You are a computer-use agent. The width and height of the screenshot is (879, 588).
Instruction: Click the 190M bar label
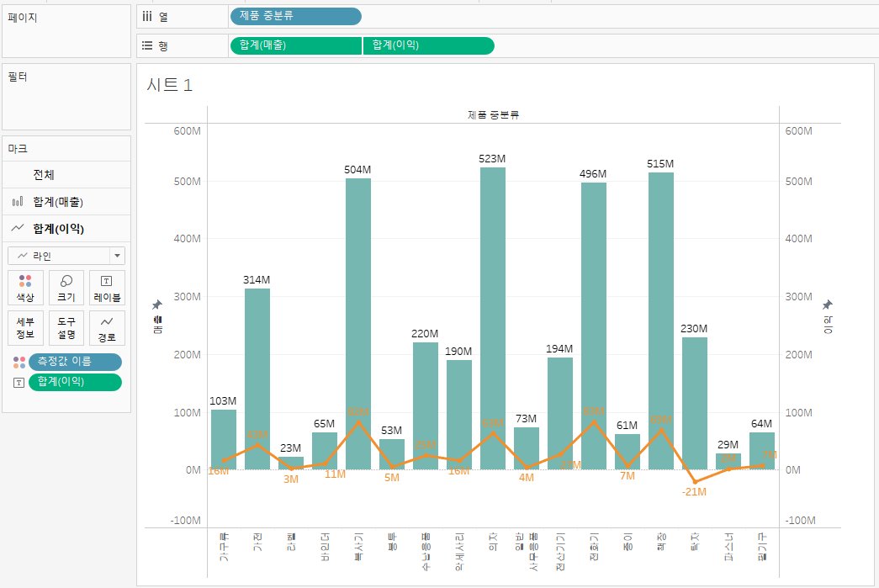pyautogui.click(x=458, y=352)
